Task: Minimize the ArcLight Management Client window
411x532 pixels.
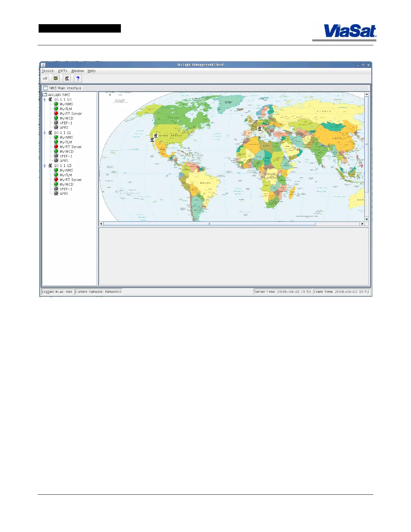Action: pos(358,65)
